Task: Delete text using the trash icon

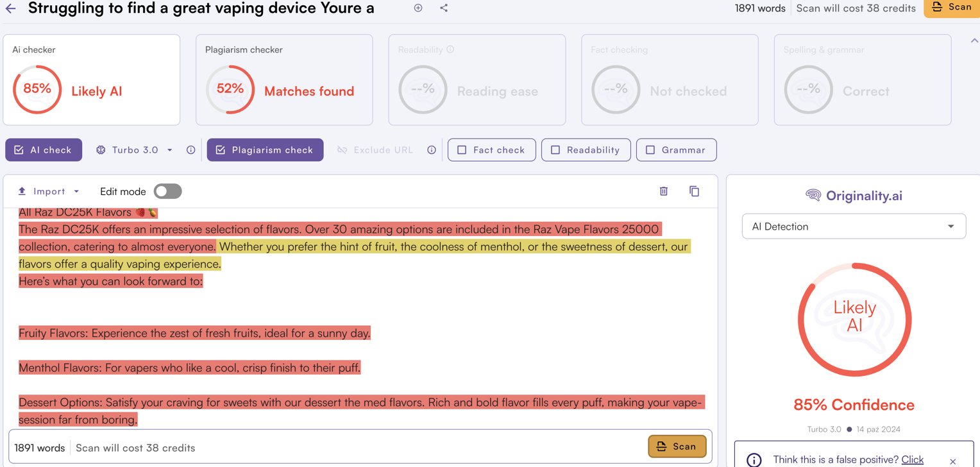Action: (x=664, y=191)
